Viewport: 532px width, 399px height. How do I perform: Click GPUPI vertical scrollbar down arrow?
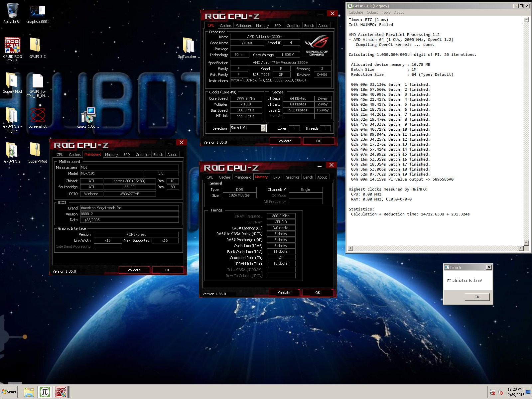point(526,243)
